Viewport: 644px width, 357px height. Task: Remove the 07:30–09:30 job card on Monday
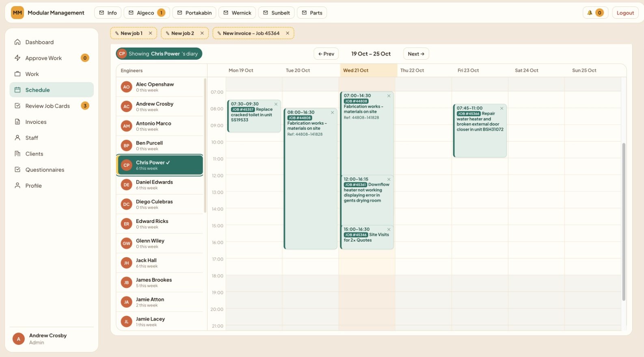276,104
